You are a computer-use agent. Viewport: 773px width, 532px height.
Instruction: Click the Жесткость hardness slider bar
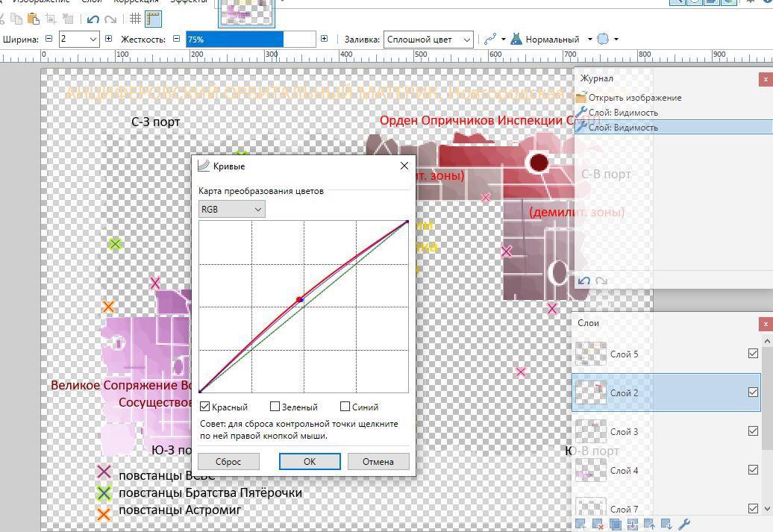tap(252, 39)
